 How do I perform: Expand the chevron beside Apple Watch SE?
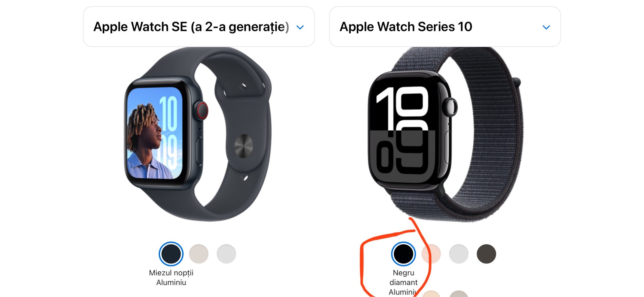tap(300, 27)
